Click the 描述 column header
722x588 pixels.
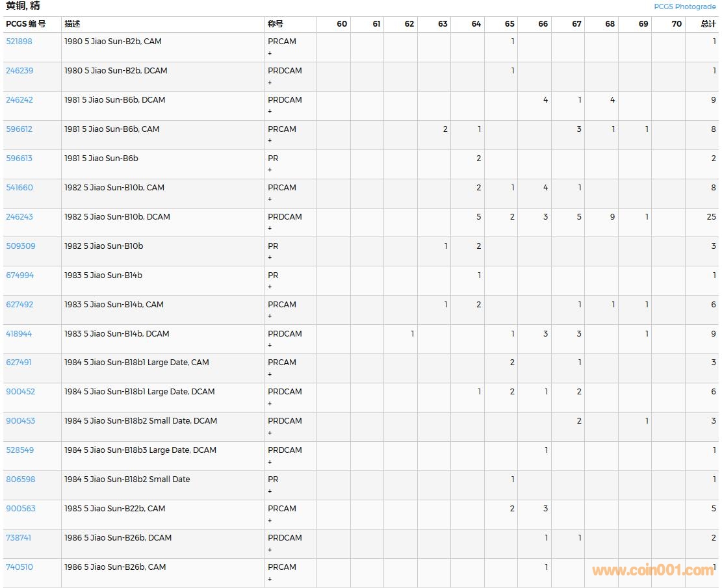tap(72, 24)
